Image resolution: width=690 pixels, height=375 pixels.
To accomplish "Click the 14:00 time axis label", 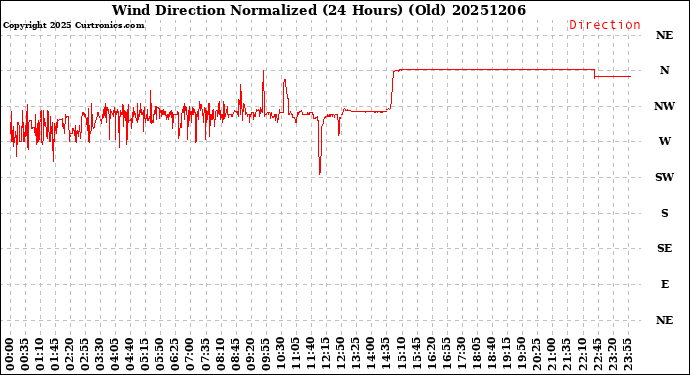I will pyautogui.click(x=371, y=354).
